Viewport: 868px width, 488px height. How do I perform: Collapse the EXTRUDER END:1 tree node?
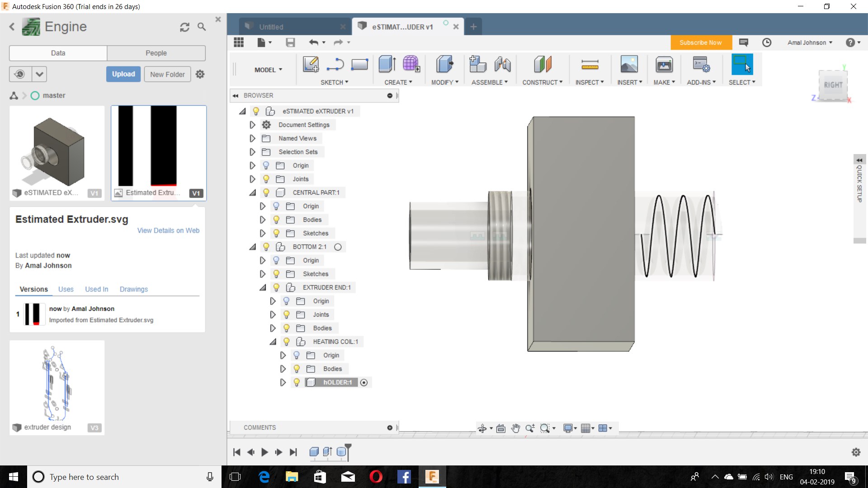pyautogui.click(x=263, y=287)
